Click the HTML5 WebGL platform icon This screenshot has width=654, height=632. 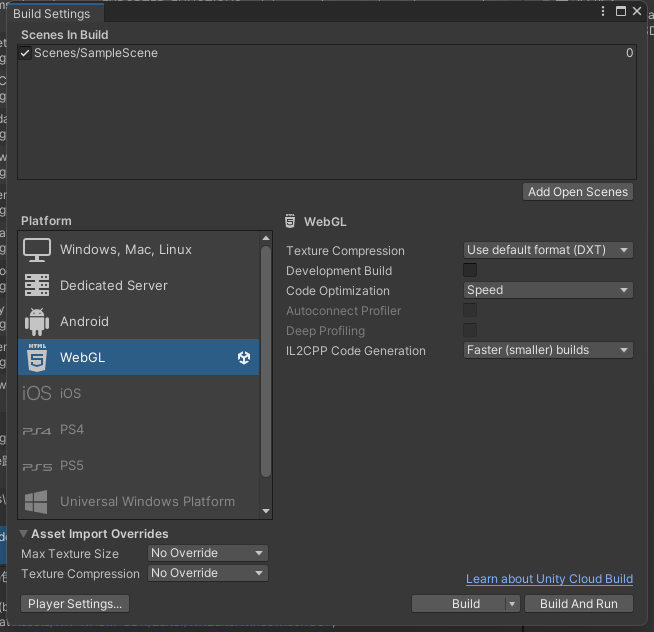point(37,358)
